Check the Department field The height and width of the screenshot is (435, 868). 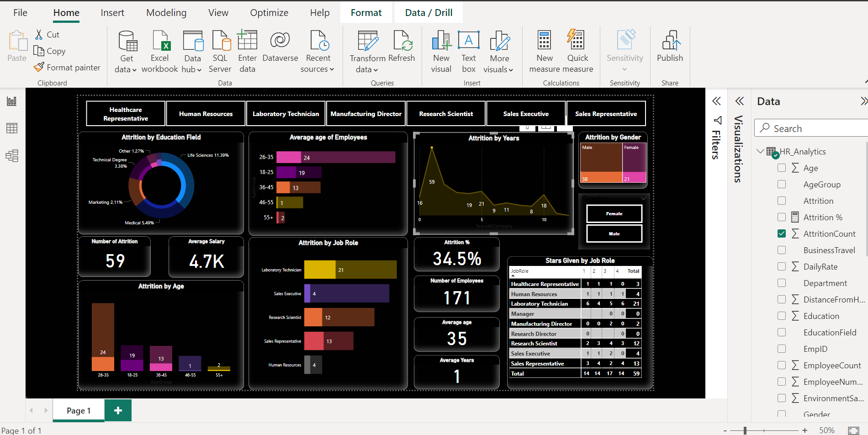782,283
